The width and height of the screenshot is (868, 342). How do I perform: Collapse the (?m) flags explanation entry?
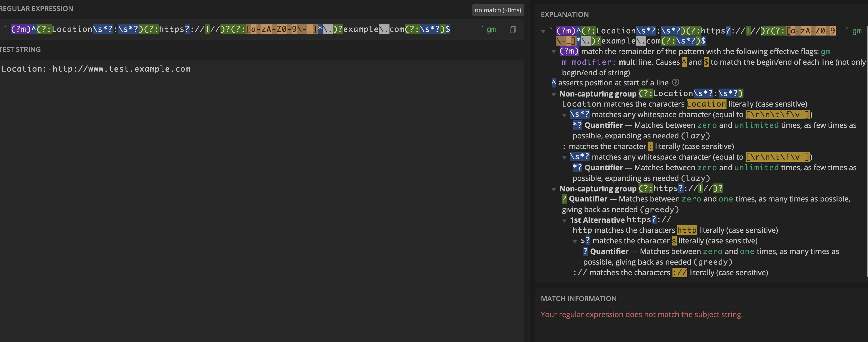(x=553, y=52)
